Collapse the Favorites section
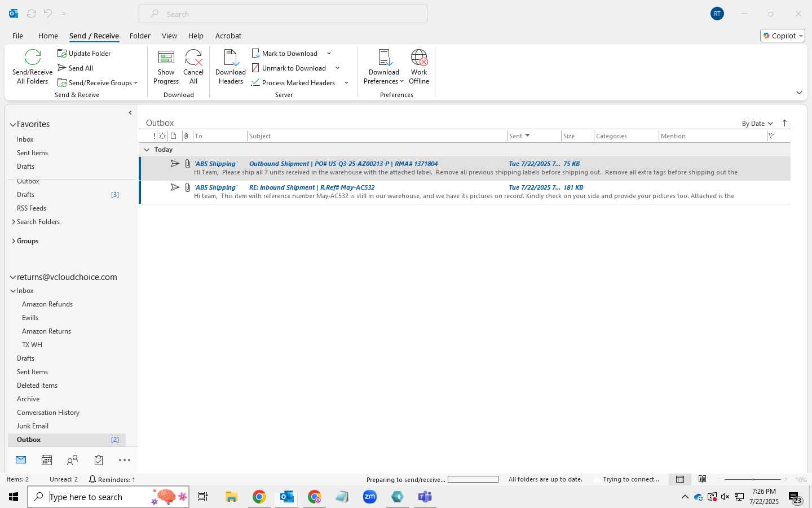The width and height of the screenshot is (812, 508). 12,124
